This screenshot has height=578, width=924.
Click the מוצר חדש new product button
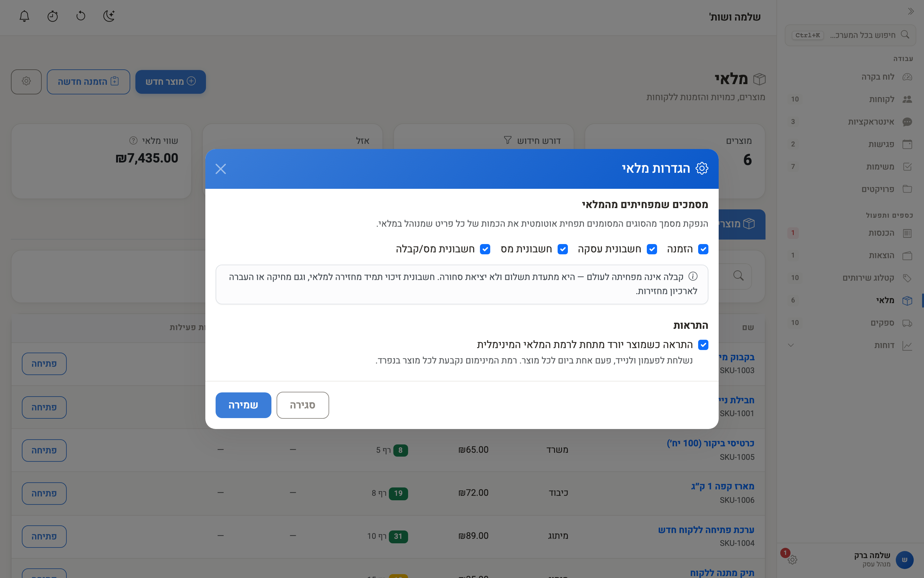[x=170, y=82]
